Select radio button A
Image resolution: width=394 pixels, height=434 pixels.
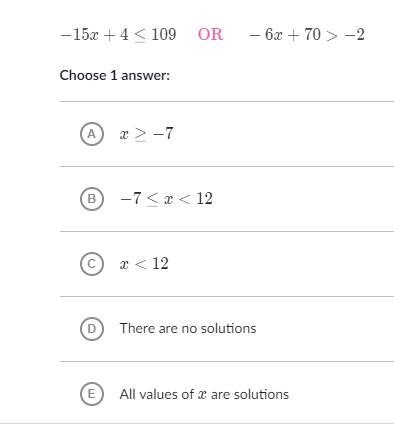tap(92, 134)
